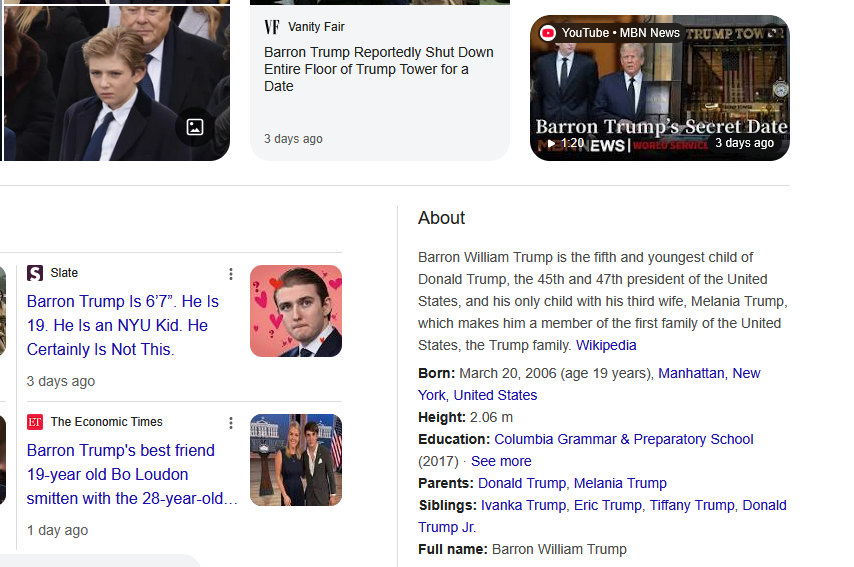Expand education details via See more
The image size is (854, 567).
pyautogui.click(x=501, y=461)
